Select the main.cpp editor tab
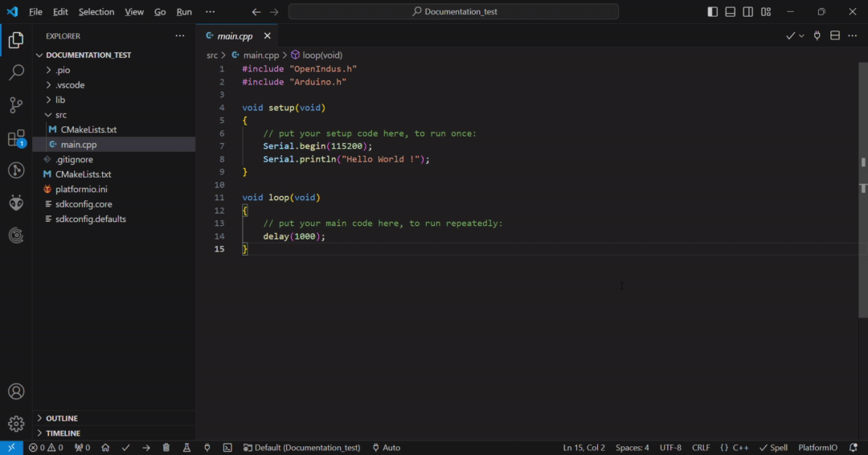This screenshot has height=455, width=868. pyautogui.click(x=234, y=36)
